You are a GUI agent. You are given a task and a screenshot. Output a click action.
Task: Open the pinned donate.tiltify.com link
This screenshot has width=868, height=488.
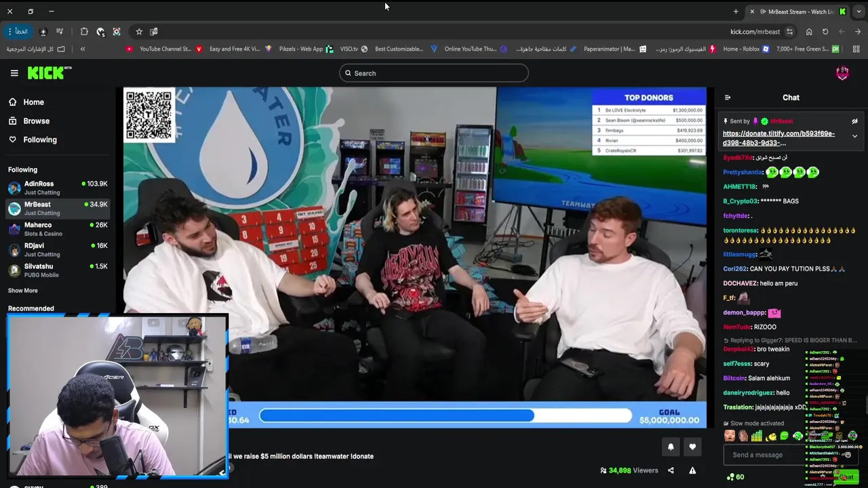click(x=778, y=138)
